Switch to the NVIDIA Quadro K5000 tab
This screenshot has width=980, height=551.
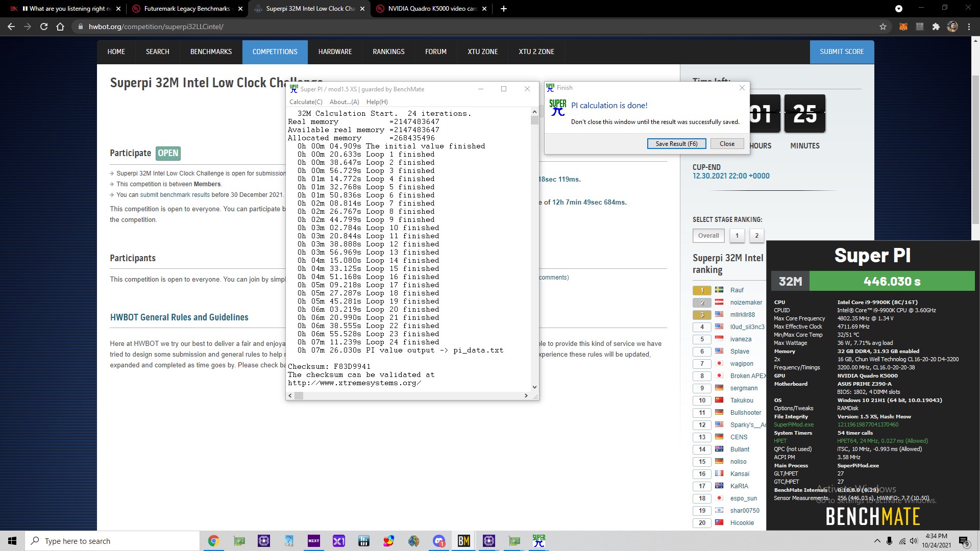(x=432, y=9)
